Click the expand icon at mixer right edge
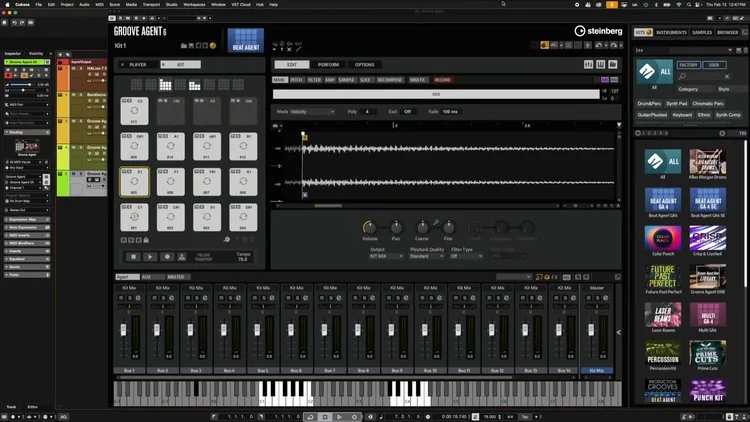This screenshot has width=750, height=422. 618,277
